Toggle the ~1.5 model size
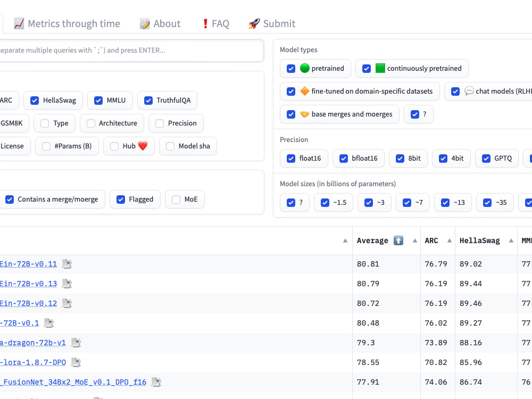532x399 pixels. [325, 203]
